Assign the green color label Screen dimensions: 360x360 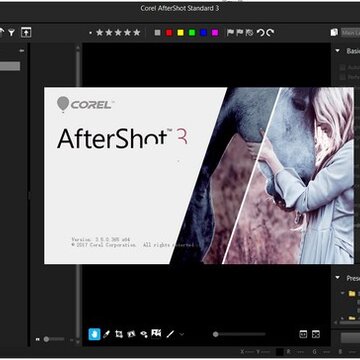tap(192, 33)
